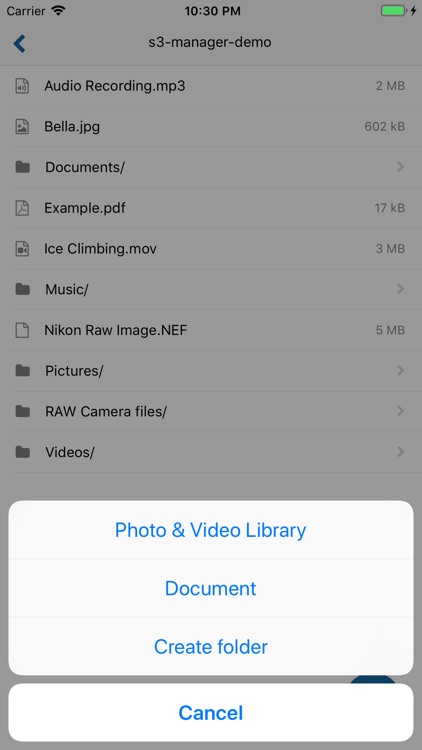The width and height of the screenshot is (422, 750).
Task: Open the RAW Camera files/ chevron
Action: tap(400, 411)
